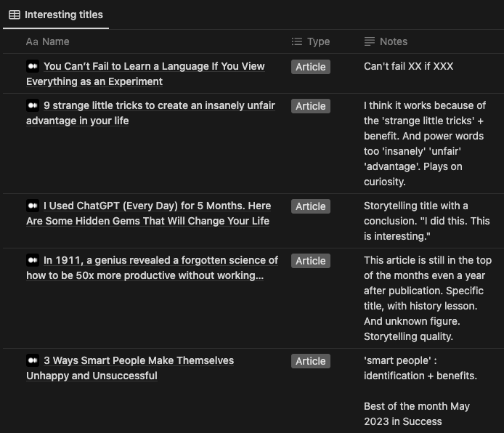Click Medium icon on 1911 genius row

[33, 260]
